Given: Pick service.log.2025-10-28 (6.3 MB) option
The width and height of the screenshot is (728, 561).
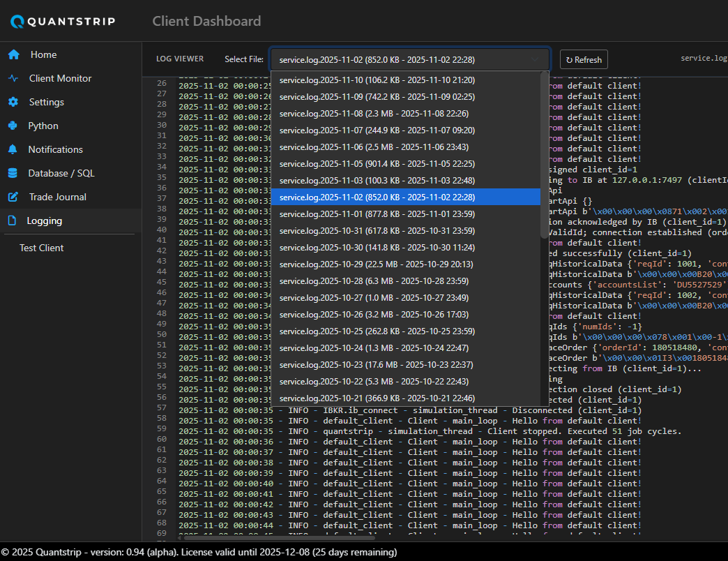Looking at the screenshot, I should click(x=406, y=280).
